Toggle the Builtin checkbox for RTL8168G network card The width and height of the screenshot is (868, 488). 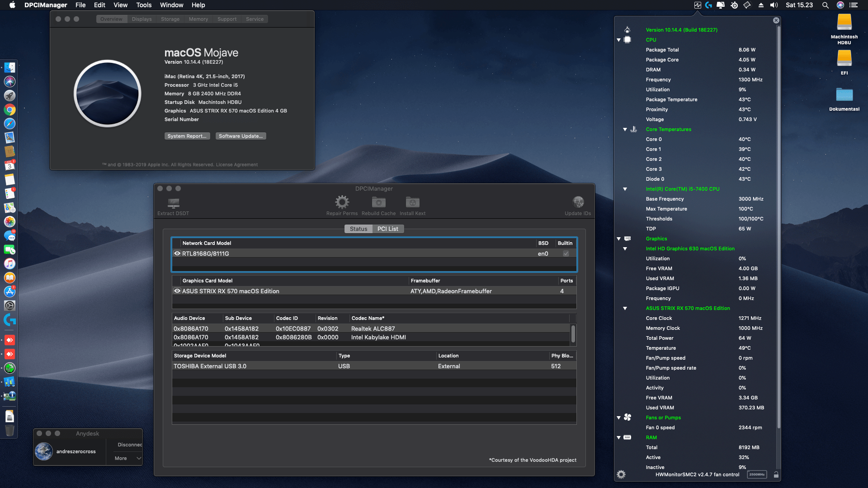pos(566,253)
